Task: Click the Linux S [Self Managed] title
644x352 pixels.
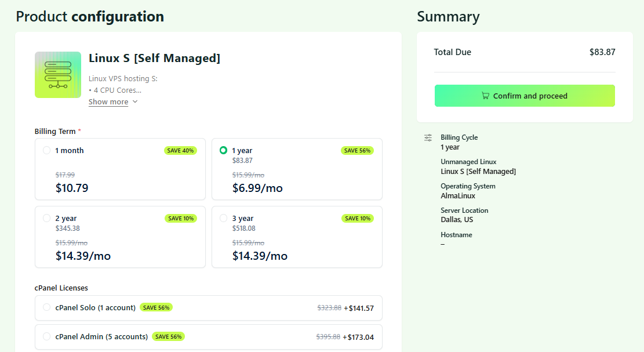Action: pyautogui.click(x=154, y=59)
